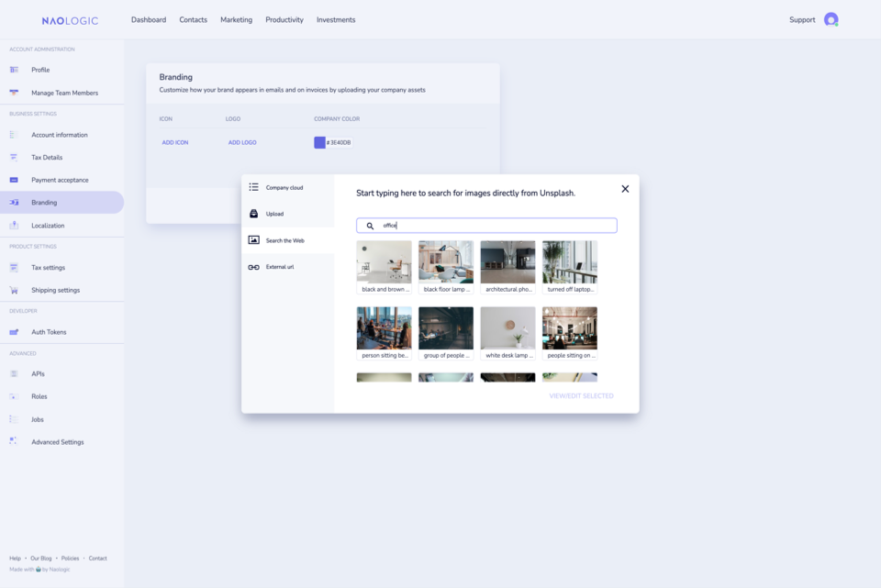Open the Marketing menu
Viewport: 881px width, 588px height.
tap(236, 19)
